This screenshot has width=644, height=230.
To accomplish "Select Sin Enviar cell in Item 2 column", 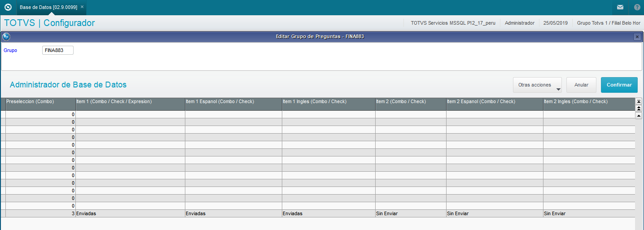I will pyautogui.click(x=411, y=214).
